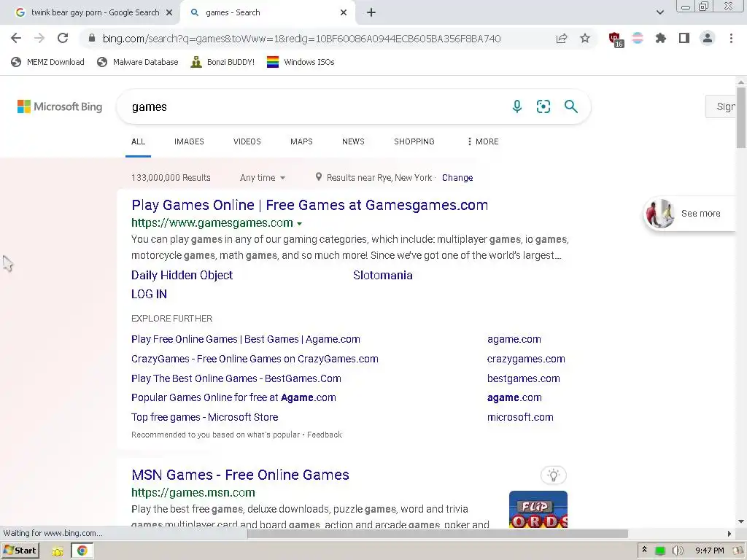Click the horizontal scrollbar at bottom
The image size is (747, 560).
[438, 534]
